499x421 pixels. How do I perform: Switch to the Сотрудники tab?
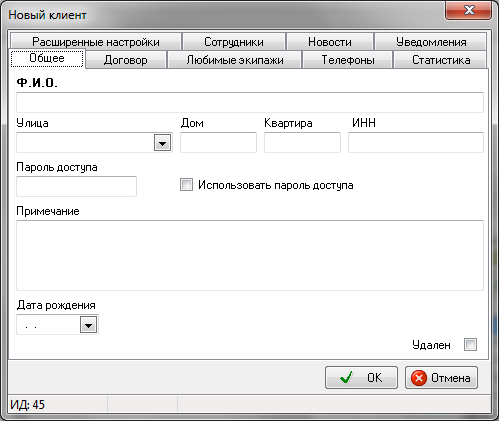pos(234,42)
